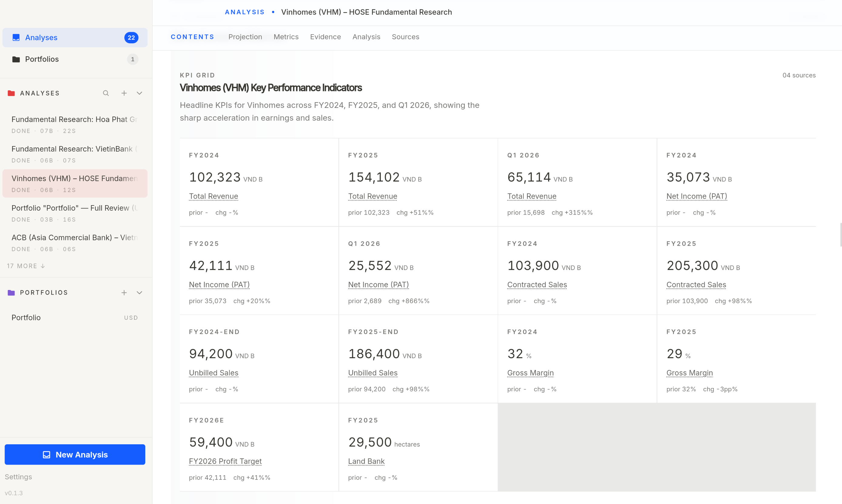Image resolution: width=842 pixels, height=504 pixels.
Task: Click the red ANALYSES section folder icon
Action: click(11, 93)
